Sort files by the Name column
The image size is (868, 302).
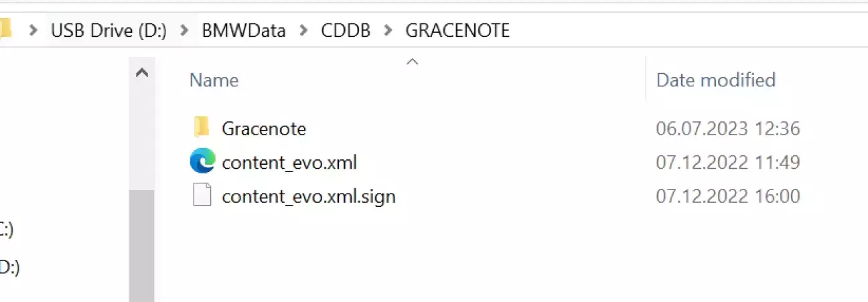(214, 80)
